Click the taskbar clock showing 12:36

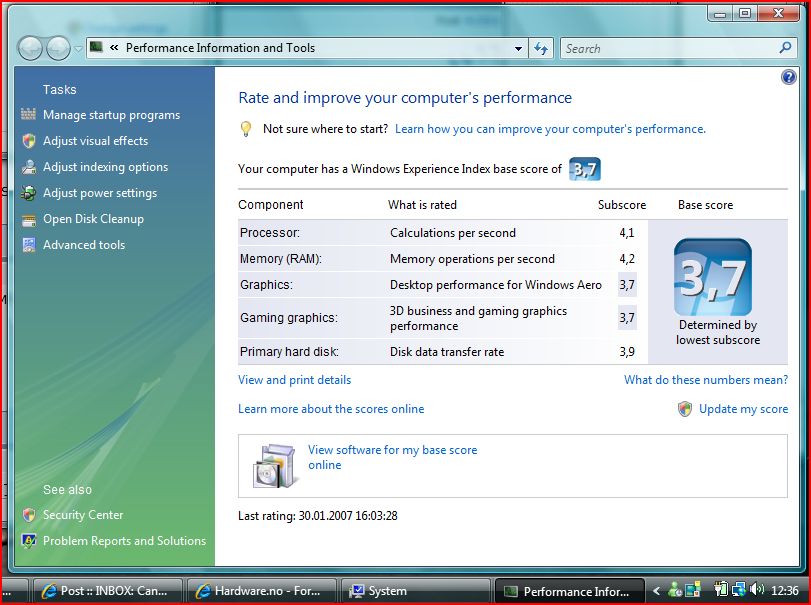click(x=785, y=591)
